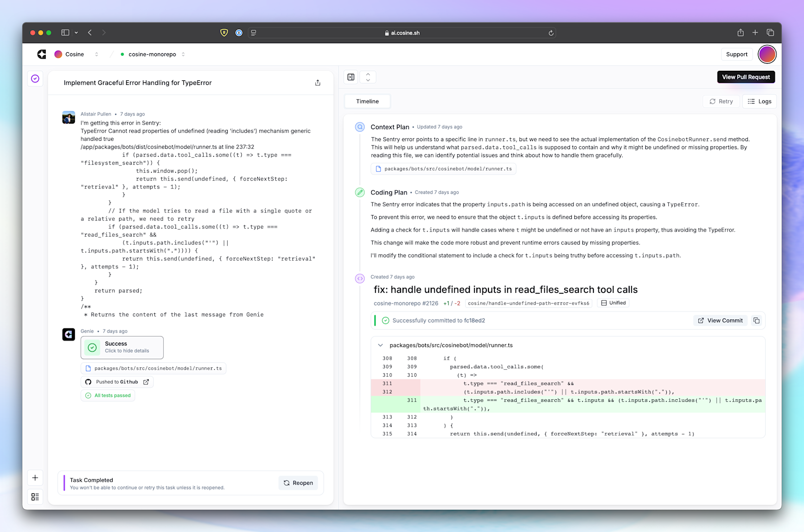Click the copy icon next to View Commit
This screenshot has height=532, width=804.
coord(757,320)
